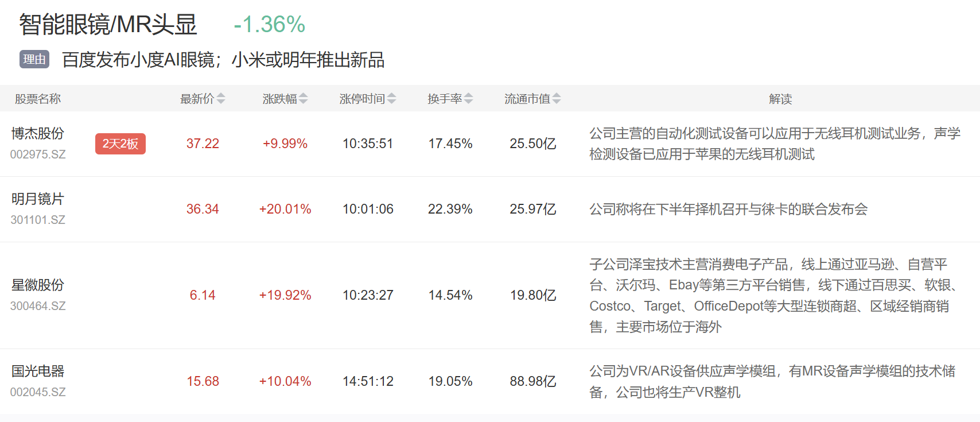Click the 解读 column header

(x=780, y=99)
